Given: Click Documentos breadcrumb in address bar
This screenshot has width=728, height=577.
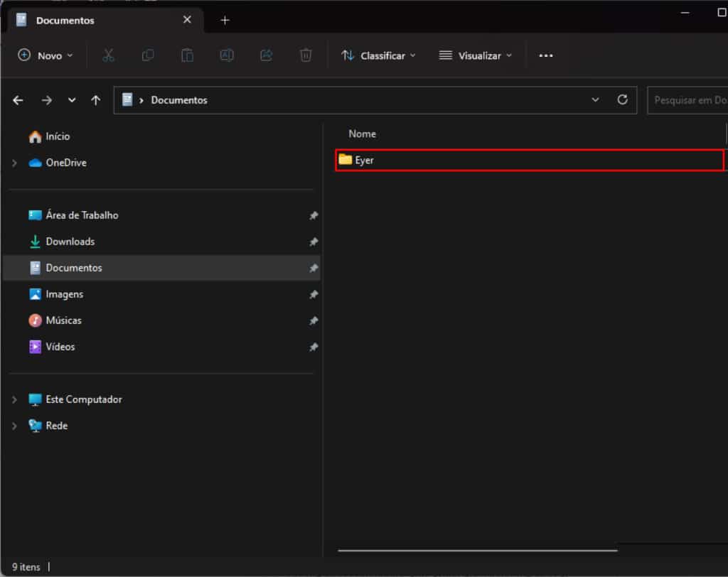Looking at the screenshot, I should pos(179,100).
